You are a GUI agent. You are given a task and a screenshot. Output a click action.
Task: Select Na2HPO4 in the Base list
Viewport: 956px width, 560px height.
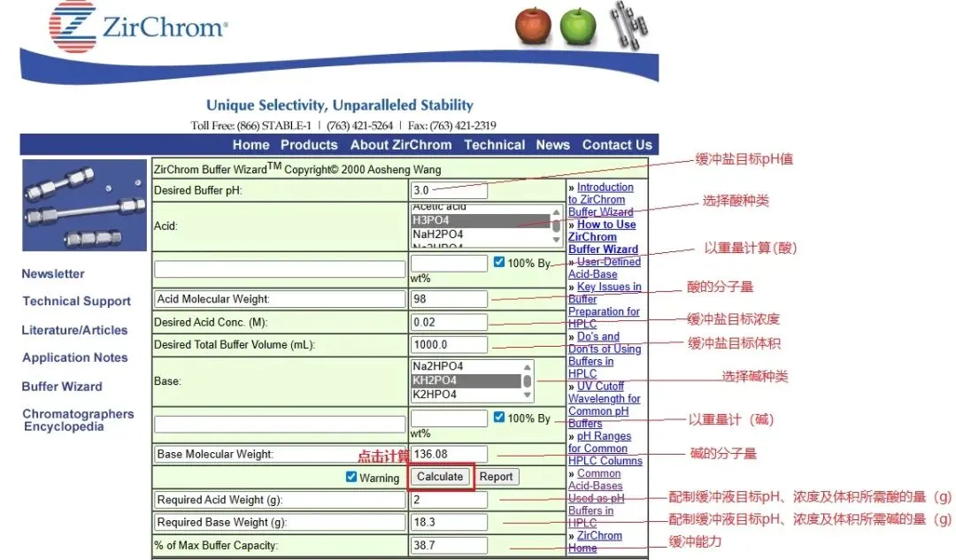(466, 366)
